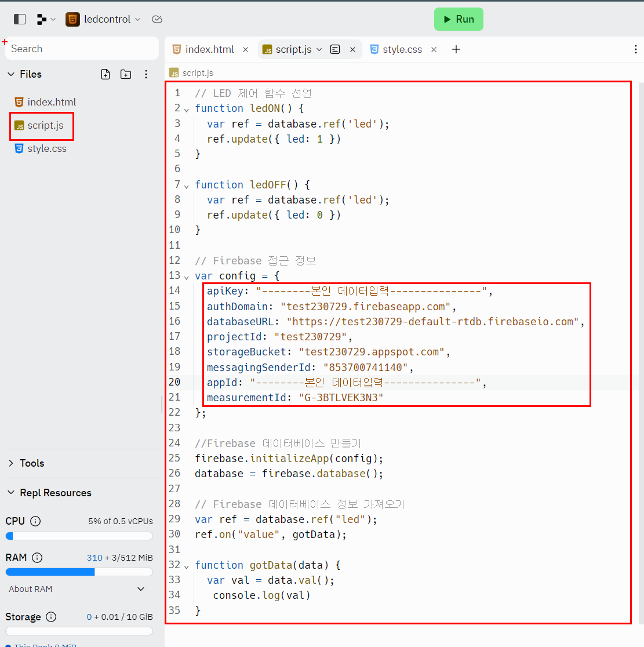
Task: Expand the About RAM dropdown
Action: click(141, 589)
